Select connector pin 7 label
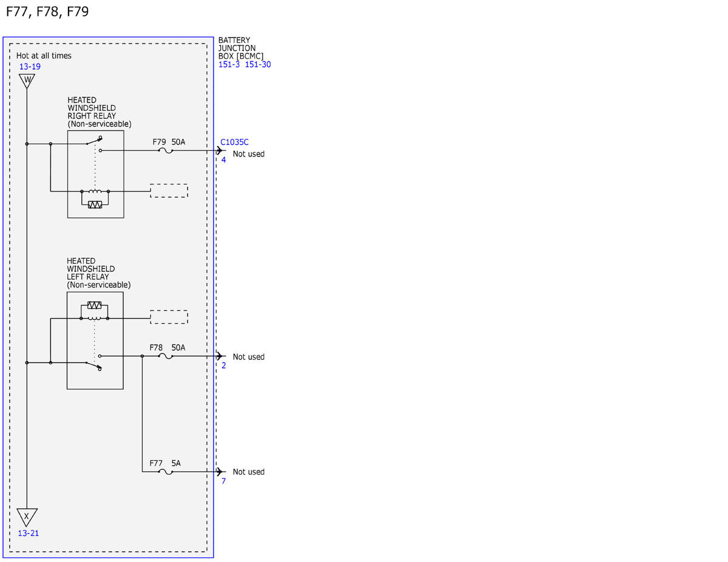The height and width of the screenshot is (562, 728). 223,481
